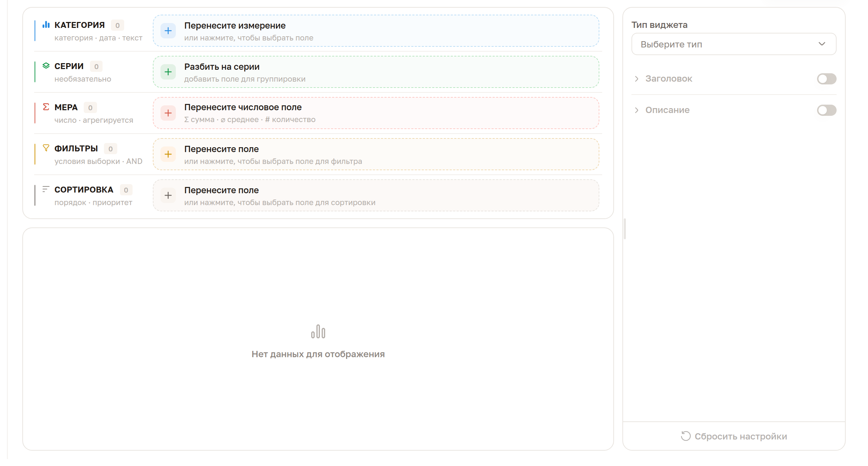The image size is (868, 466).
Task: Click the Тип виджета label
Action: click(659, 25)
